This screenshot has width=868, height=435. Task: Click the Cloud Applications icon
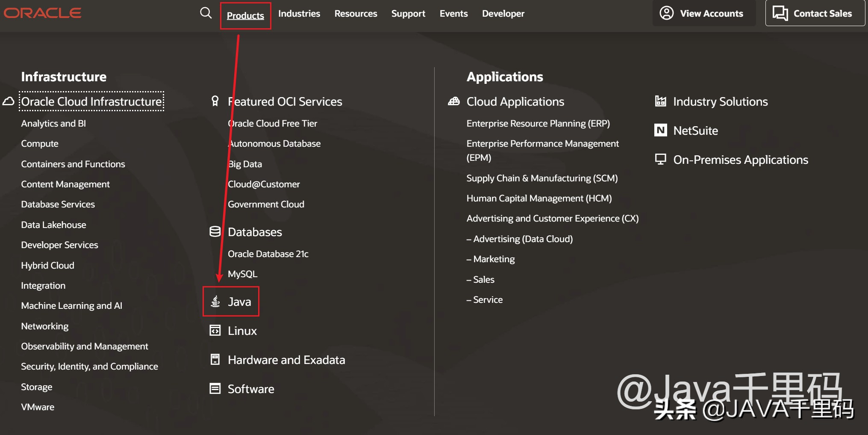(453, 101)
